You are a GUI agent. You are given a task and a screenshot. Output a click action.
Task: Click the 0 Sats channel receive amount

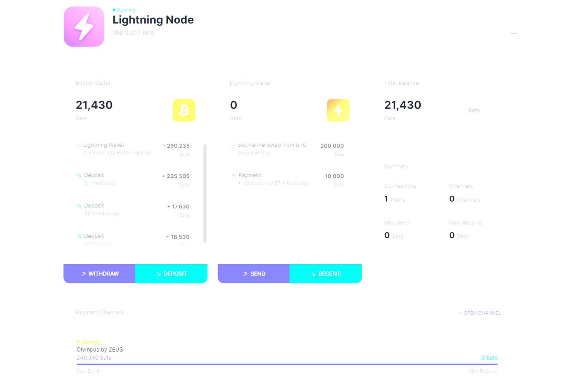489,358
